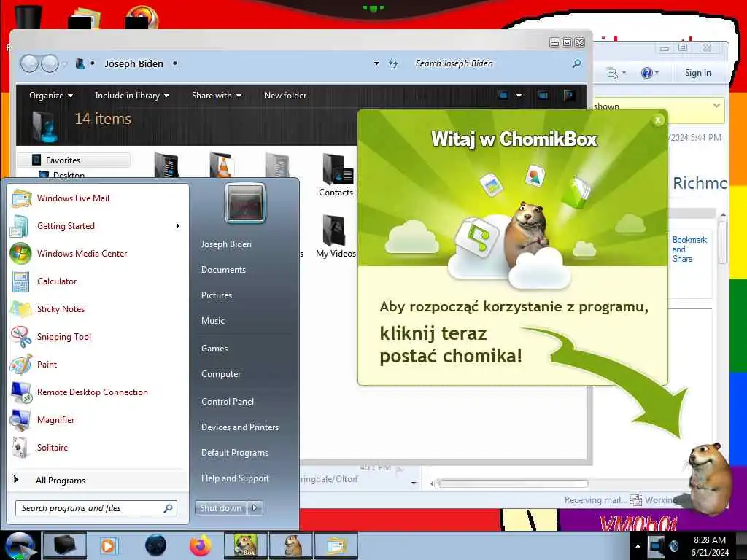Click the Explorer refresh icon

pyautogui.click(x=393, y=63)
